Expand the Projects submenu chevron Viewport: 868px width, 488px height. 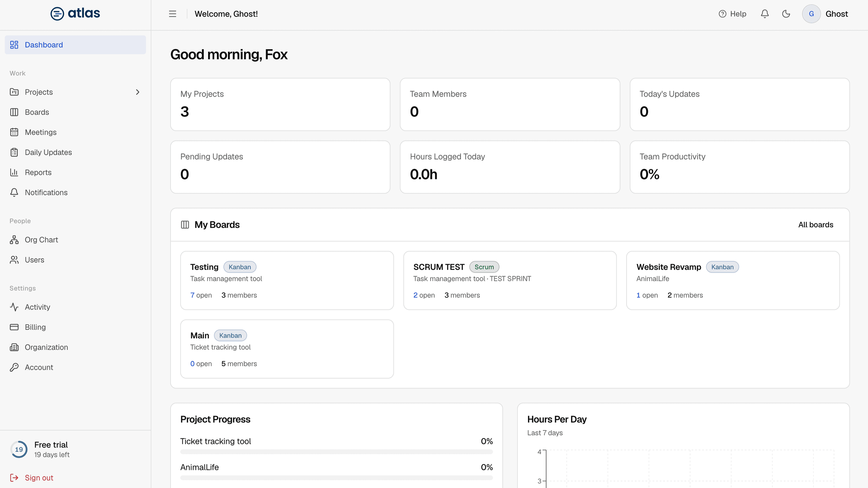pyautogui.click(x=138, y=92)
